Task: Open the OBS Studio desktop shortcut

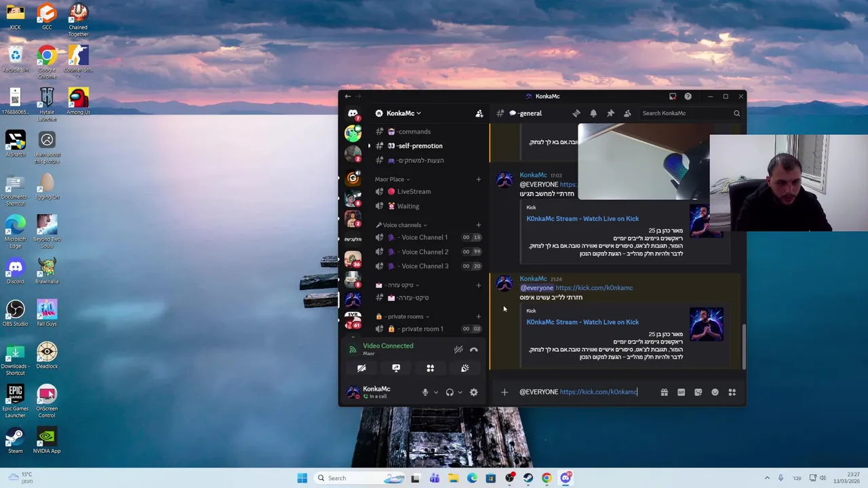Action: click(15, 313)
